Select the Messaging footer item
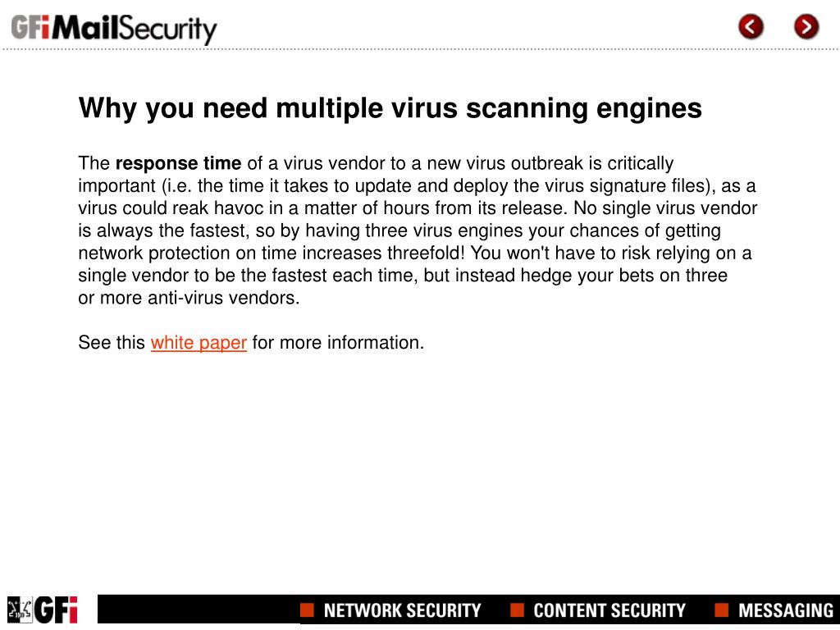The height and width of the screenshot is (630, 840). pos(786,610)
